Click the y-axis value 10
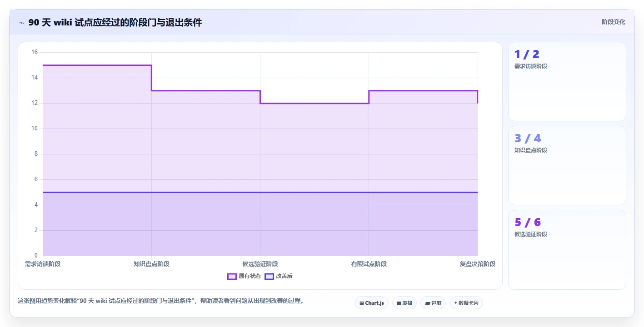Viewport: 644px width, 327px height. pos(35,129)
